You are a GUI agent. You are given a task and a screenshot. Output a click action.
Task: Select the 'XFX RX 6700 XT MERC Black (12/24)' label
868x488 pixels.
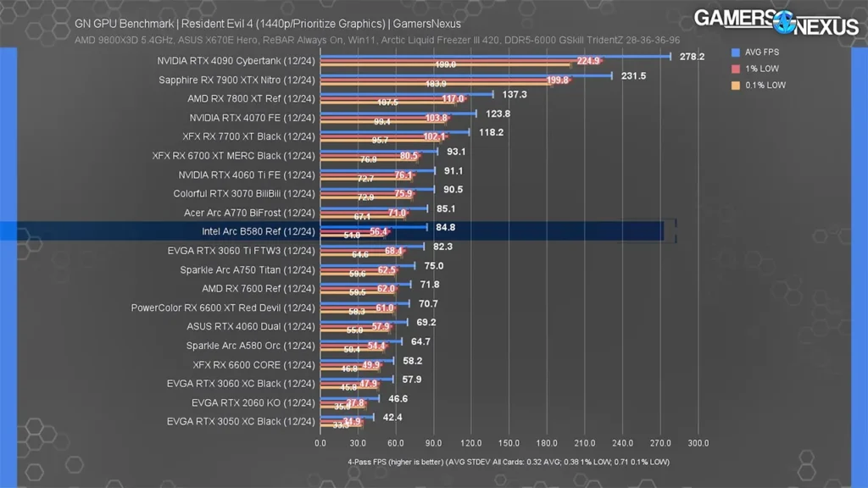click(x=234, y=156)
